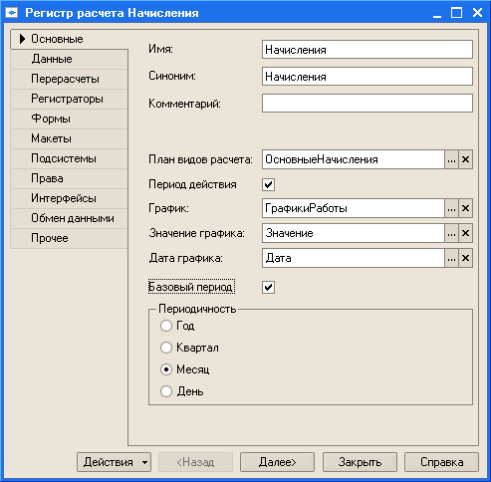The height and width of the screenshot is (482, 491).
Task: Click into the Синоним input field
Action: (367, 77)
